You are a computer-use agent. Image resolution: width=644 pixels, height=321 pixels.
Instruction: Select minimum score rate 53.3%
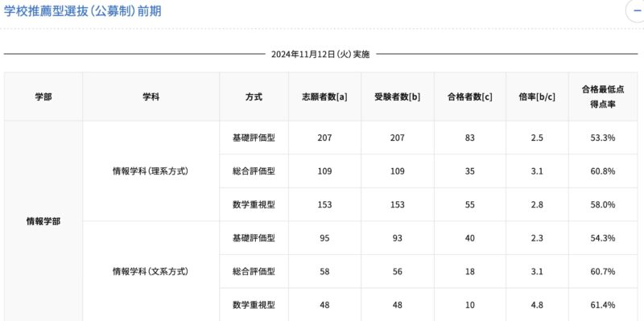[x=602, y=138]
